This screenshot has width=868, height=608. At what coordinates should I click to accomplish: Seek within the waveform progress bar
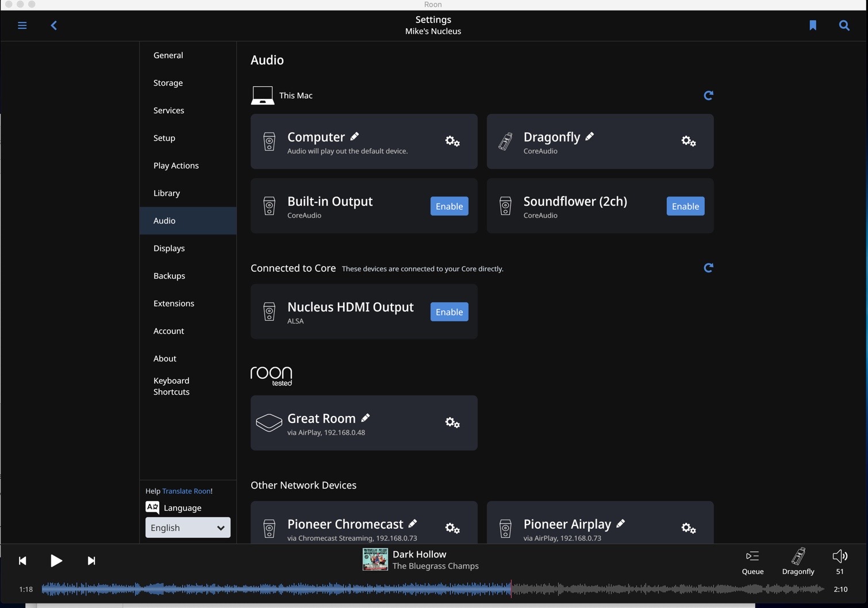[433, 589]
